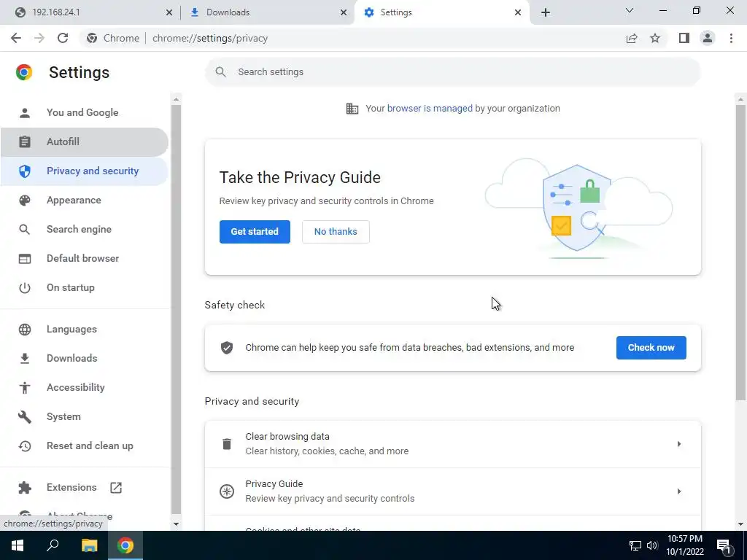Click the Search settings field

452,72
